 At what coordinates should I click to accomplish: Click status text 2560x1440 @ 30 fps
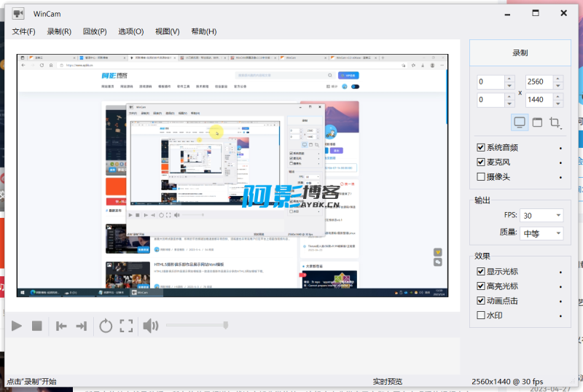coord(507,382)
